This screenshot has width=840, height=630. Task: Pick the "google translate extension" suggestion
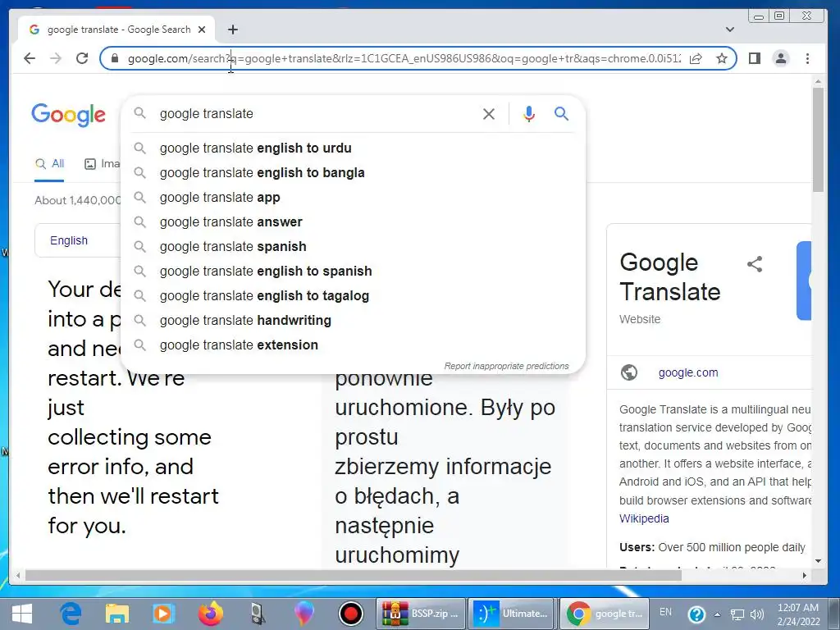(x=239, y=345)
